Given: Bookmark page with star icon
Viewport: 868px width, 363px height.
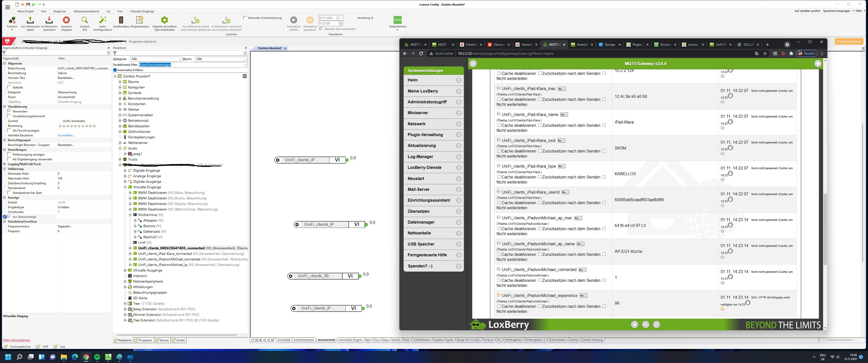Looking at the screenshot, I should click(765, 53).
